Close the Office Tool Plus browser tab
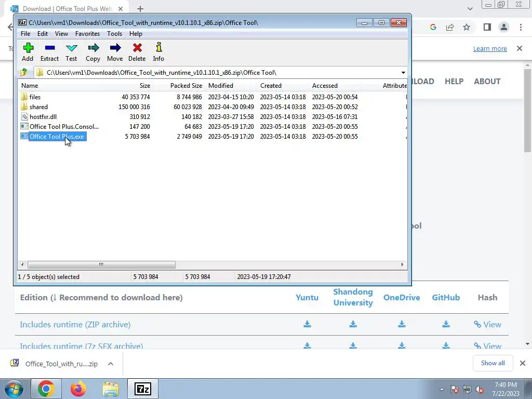Screen dimensions: 532x399 (x=121, y=9)
